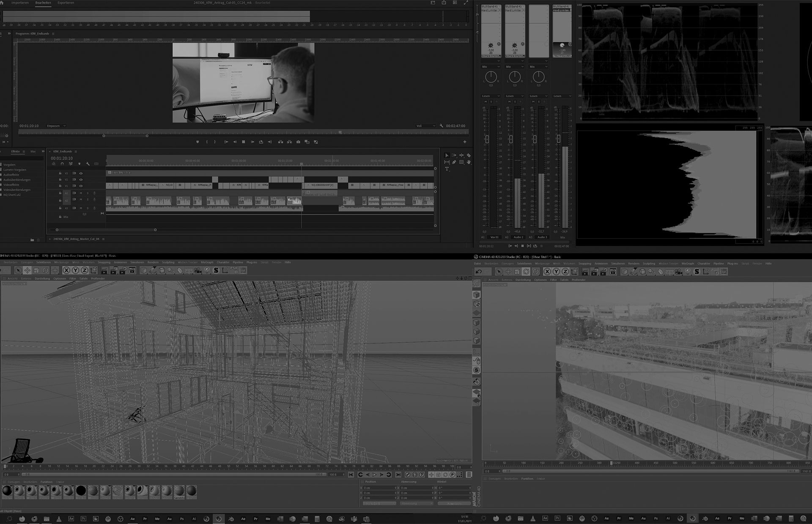The image size is (812, 524).
Task: Select the Razor tool in Premiere
Action: (469, 156)
